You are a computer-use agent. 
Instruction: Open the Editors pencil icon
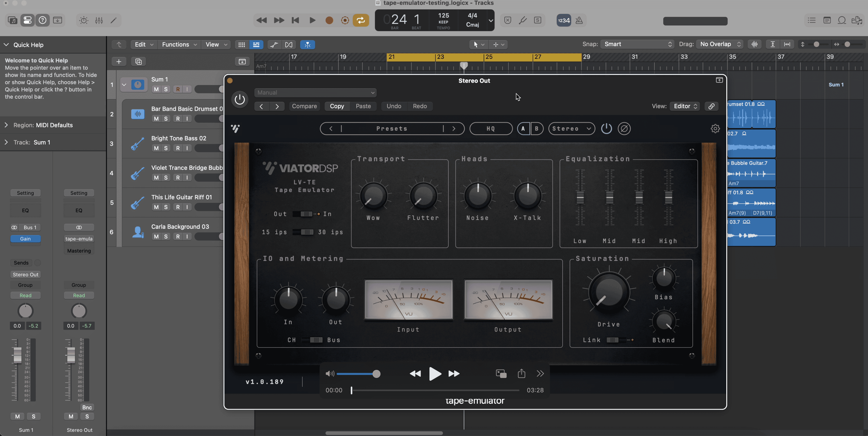113,21
